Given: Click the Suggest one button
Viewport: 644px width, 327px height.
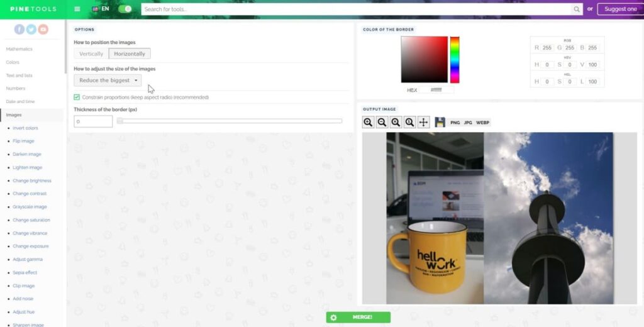Looking at the screenshot, I should [x=620, y=9].
